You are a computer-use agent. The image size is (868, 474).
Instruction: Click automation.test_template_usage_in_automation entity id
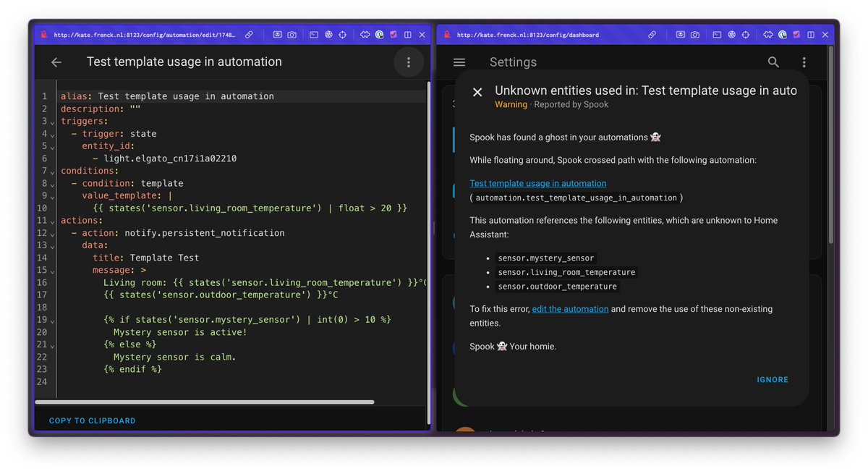(x=576, y=198)
